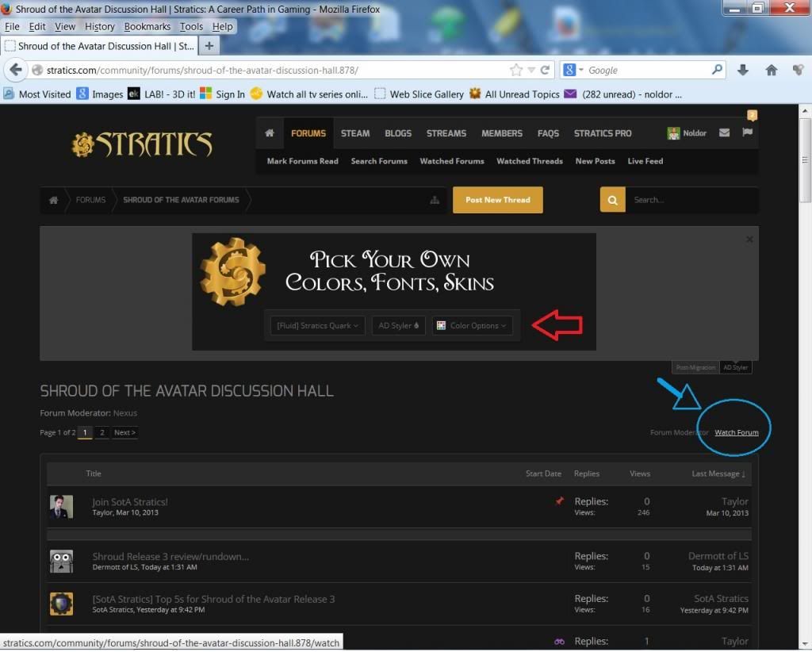Select the FORUMS nav tab
The image size is (812, 652).
pos(308,133)
